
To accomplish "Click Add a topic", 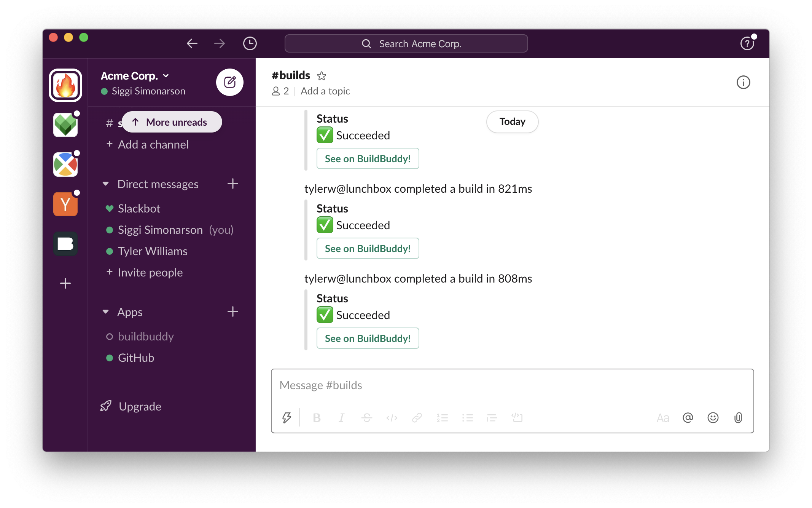I will pos(325,91).
